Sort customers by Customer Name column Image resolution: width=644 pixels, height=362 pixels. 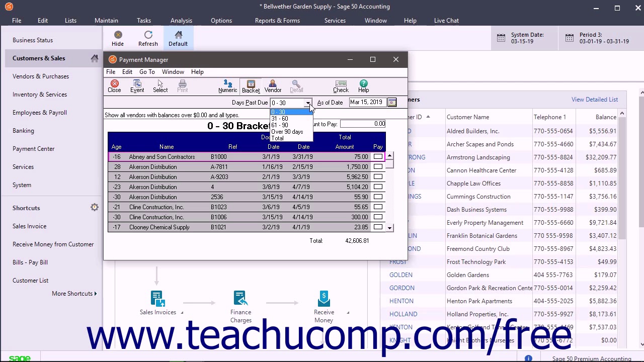(x=468, y=117)
